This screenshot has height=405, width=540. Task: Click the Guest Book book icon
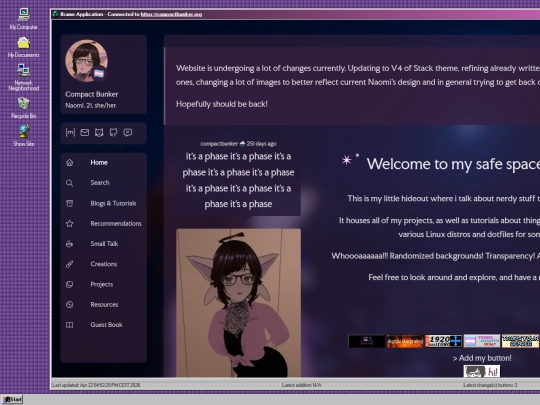[x=70, y=325]
